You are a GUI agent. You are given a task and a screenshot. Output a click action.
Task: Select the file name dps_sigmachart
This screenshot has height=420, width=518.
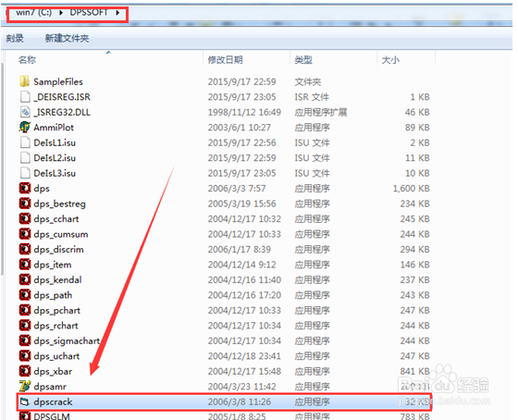pyautogui.click(x=67, y=340)
